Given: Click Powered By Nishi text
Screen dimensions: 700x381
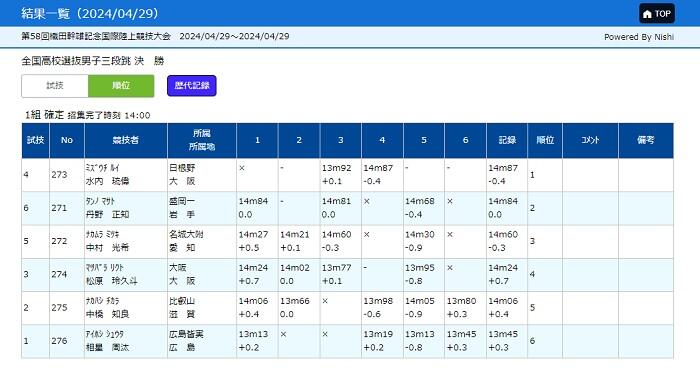Looking at the screenshot, I should [639, 37].
